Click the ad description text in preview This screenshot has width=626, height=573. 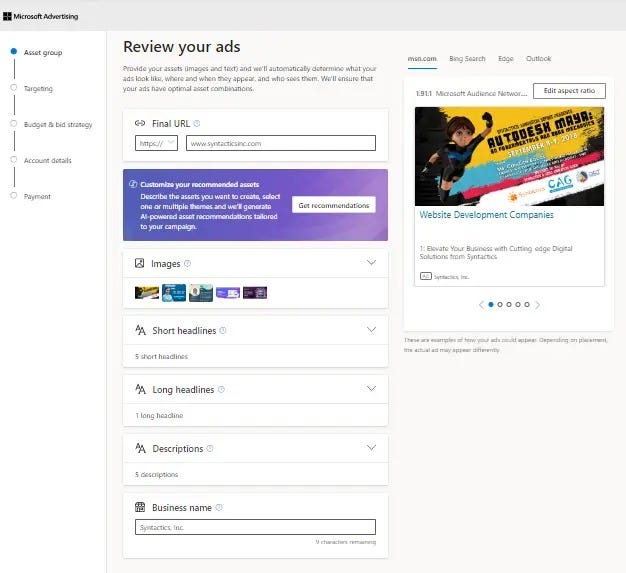[496, 252]
